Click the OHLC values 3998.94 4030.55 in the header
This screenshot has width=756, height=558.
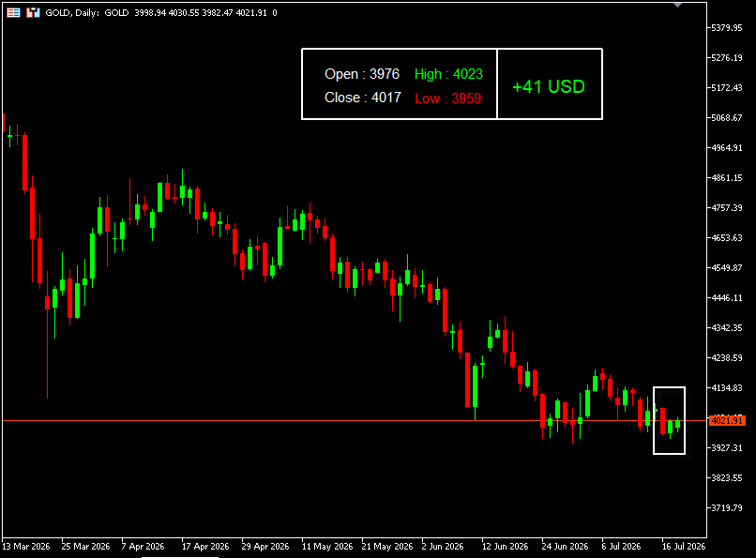click(x=166, y=13)
